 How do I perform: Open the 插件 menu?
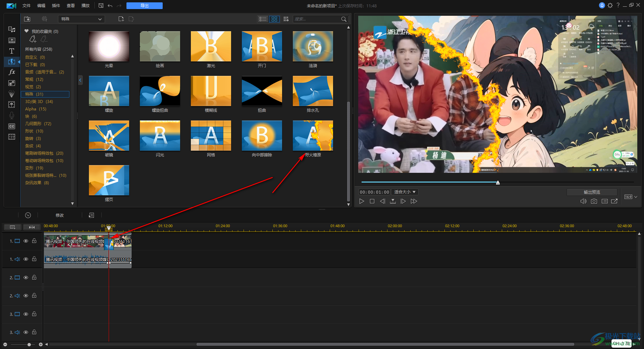(56, 6)
